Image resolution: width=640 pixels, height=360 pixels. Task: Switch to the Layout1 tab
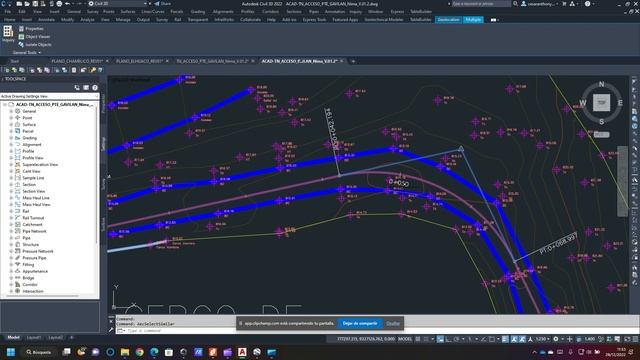point(34,338)
